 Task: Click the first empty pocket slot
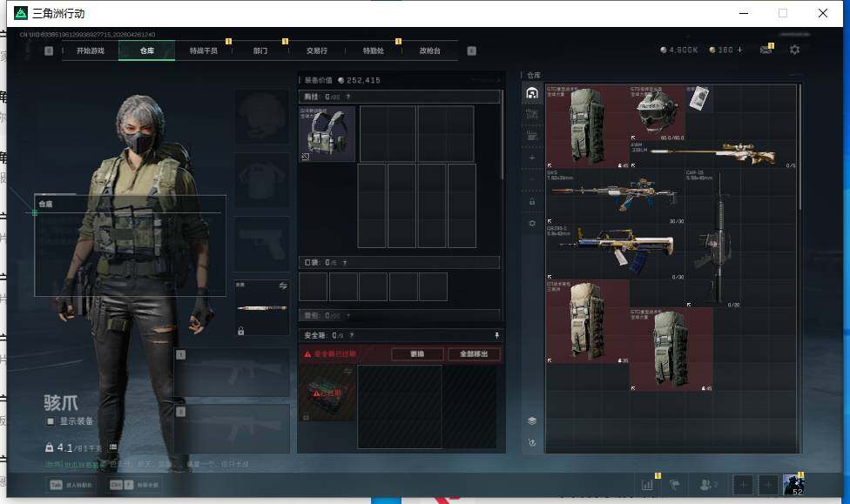coord(314,286)
